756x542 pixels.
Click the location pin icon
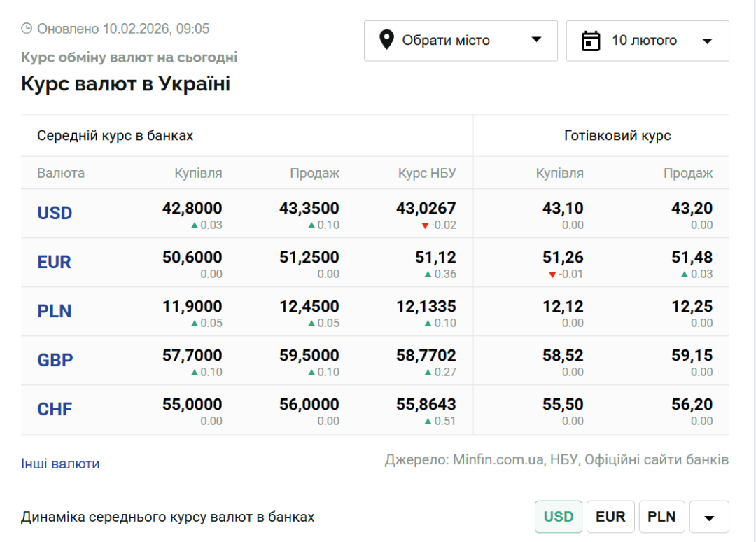[386, 40]
